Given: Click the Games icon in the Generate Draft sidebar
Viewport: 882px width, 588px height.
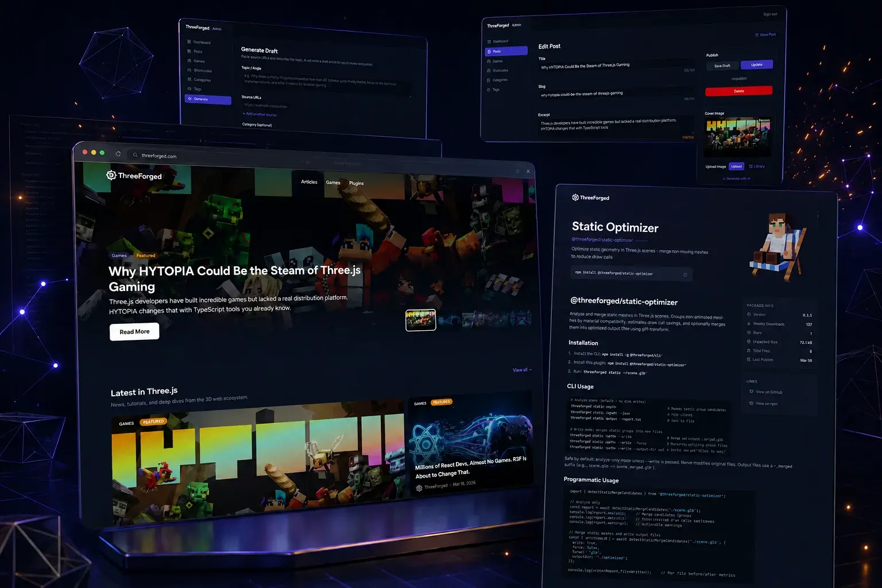Looking at the screenshot, I should [189, 60].
